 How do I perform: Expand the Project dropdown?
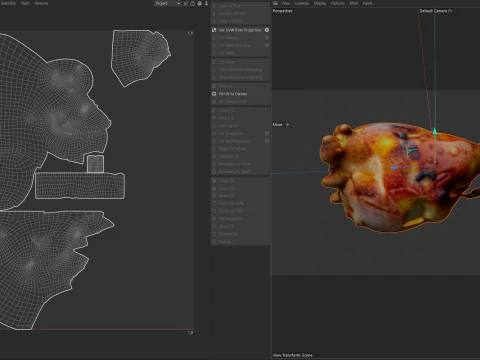point(168,3)
